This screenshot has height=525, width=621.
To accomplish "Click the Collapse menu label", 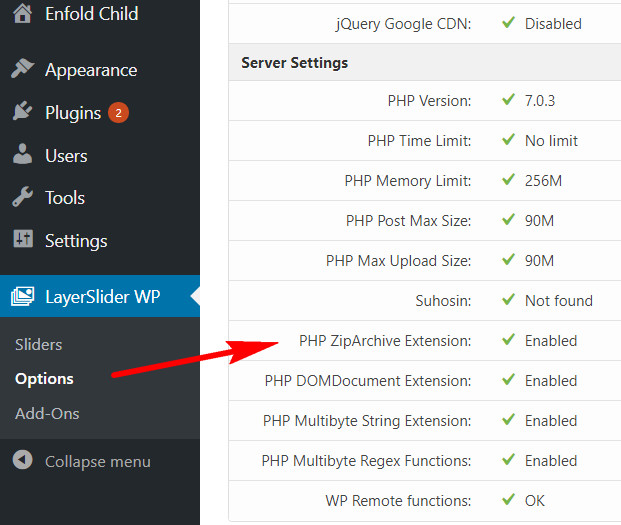I will pyautogui.click(x=97, y=461).
